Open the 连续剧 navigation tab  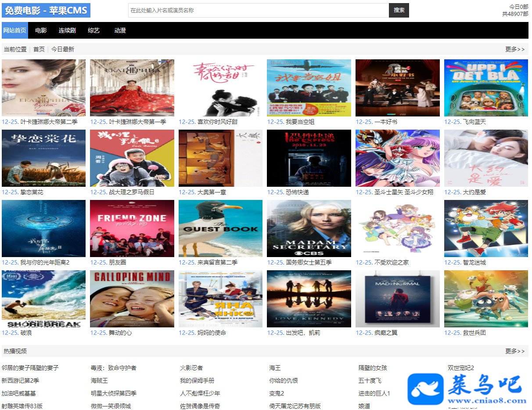(67, 30)
